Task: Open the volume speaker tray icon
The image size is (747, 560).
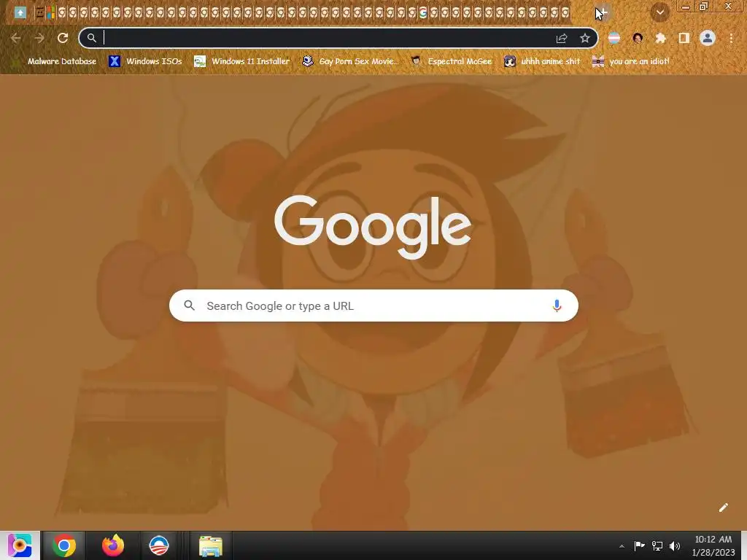Action: [x=675, y=545]
